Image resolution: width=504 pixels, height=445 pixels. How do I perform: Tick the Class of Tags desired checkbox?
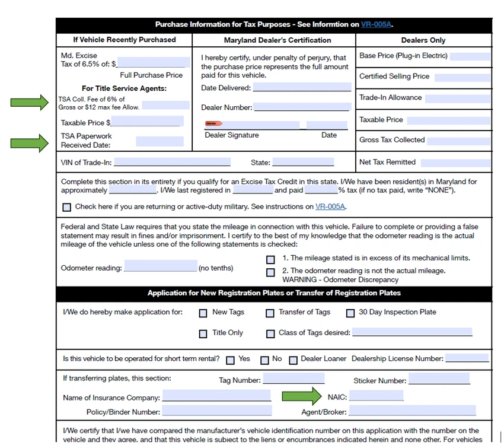tap(270, 334)
